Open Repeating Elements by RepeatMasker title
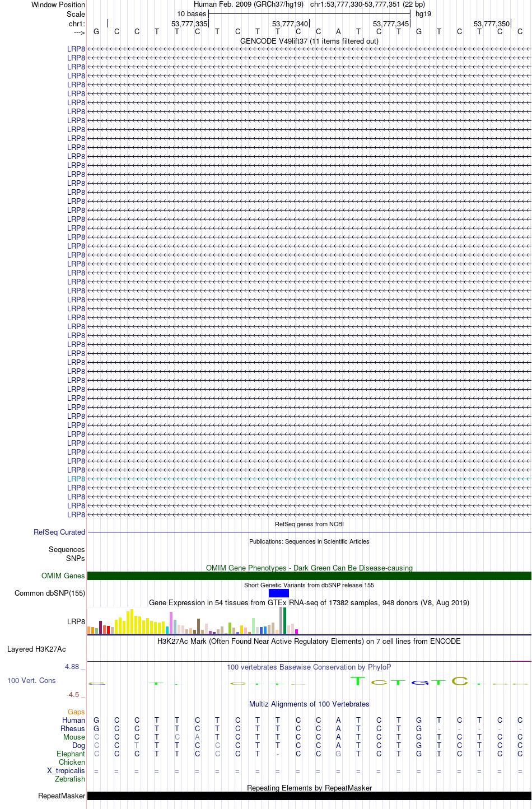The width and height of the screenshot is (532, 809). point(309,788)
